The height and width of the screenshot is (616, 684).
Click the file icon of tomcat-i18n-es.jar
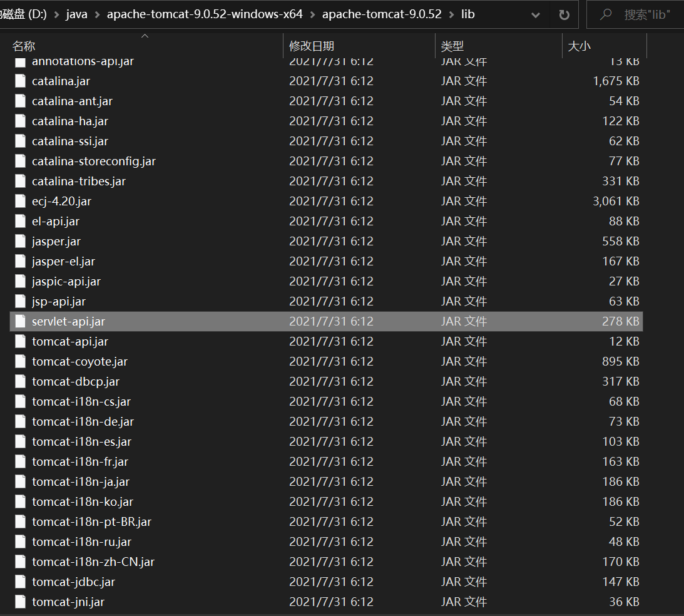(x=20, y=442)
